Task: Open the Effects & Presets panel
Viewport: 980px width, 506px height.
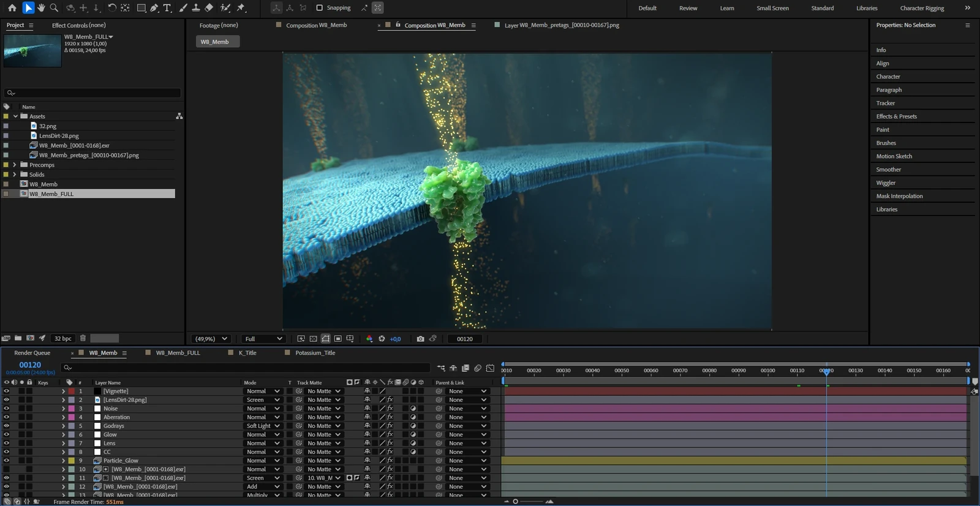Action: [x=896, y=116]
